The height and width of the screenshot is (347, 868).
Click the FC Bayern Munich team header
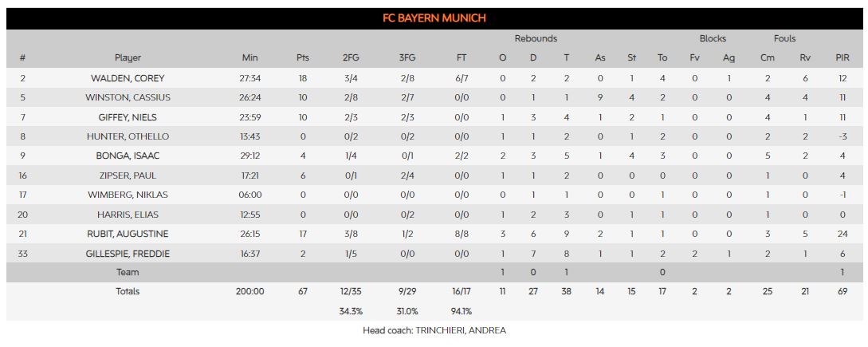(x=434, y=18)
